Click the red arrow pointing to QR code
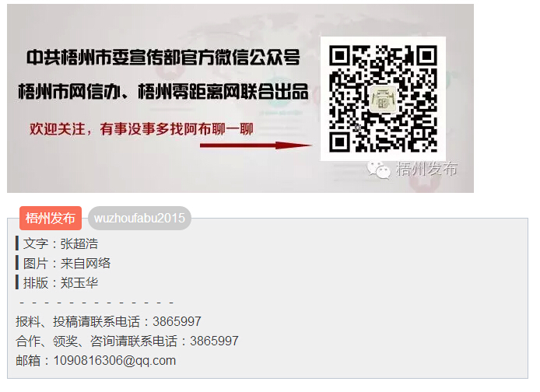Viewport: 540px width, 392px height. tap(255, 145)
